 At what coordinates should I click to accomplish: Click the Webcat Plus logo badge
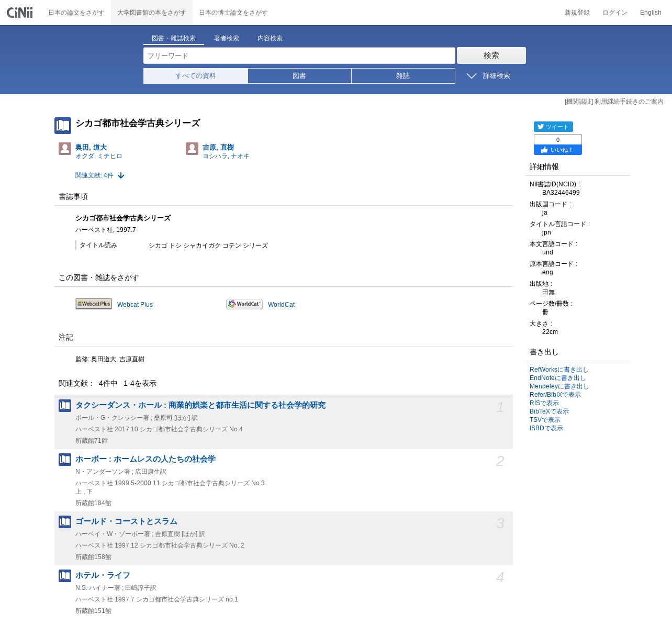tap(94, 304)
